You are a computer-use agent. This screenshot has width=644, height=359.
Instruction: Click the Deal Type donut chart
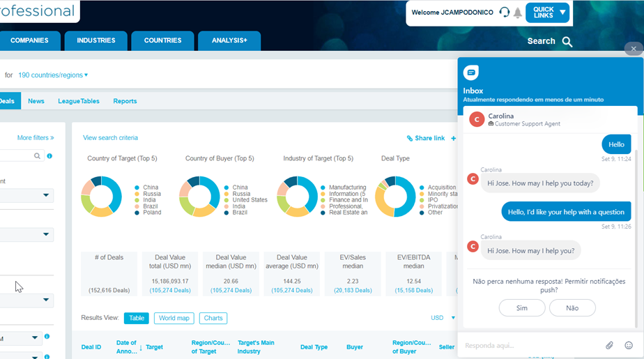point(395,197)
